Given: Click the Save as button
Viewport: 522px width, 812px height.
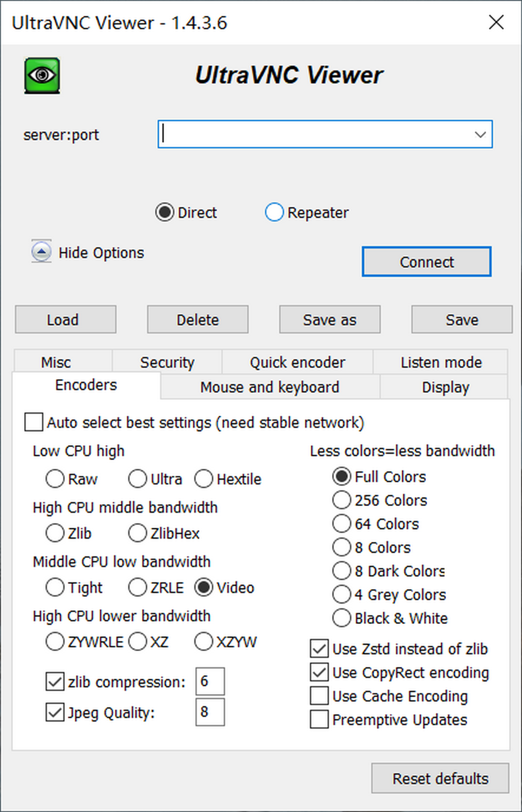Looking at the screenshot, I should [x=330, y=319].
